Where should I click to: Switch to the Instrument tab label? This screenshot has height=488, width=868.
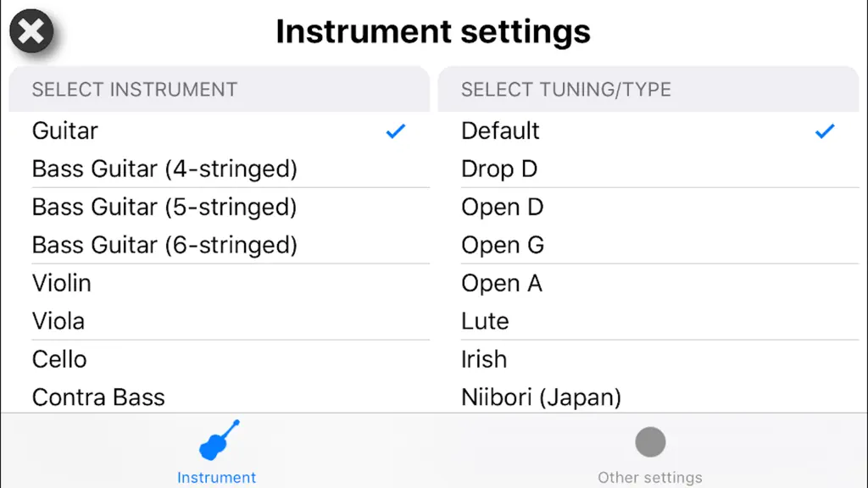point(216,478)
